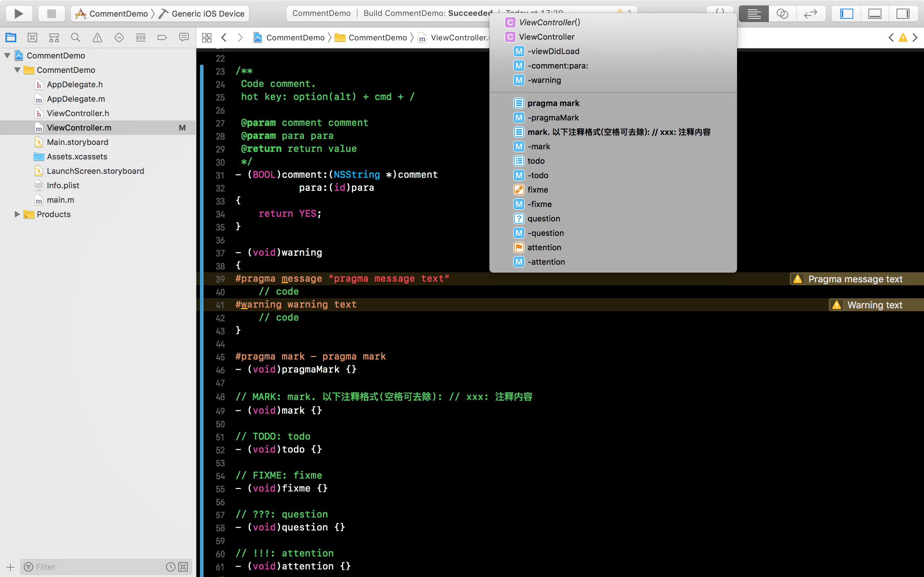This screenshot has height=577, width=924.
Task: Open the Source Control navigator icon
Action: [32, 38]
